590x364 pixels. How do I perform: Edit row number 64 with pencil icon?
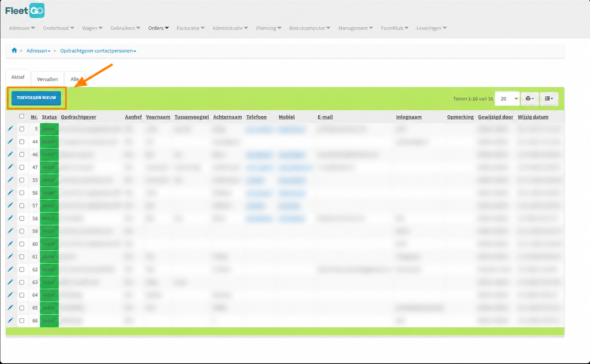coord(10,295)
